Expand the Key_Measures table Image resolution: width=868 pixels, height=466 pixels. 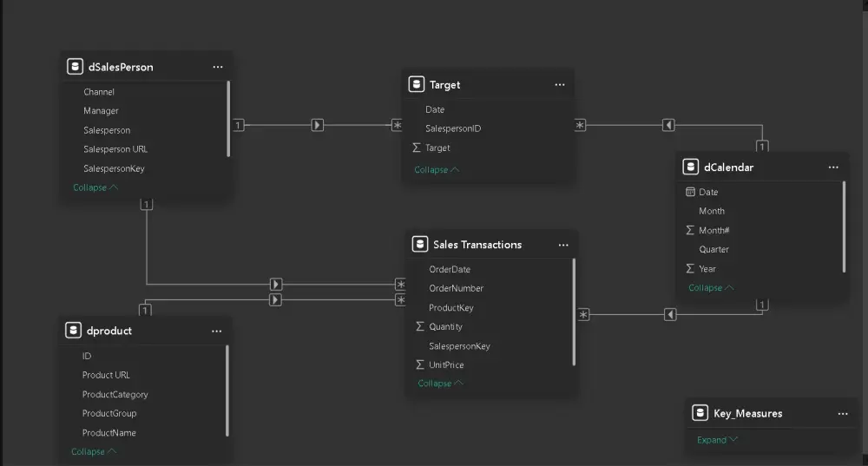coord(717,440)
